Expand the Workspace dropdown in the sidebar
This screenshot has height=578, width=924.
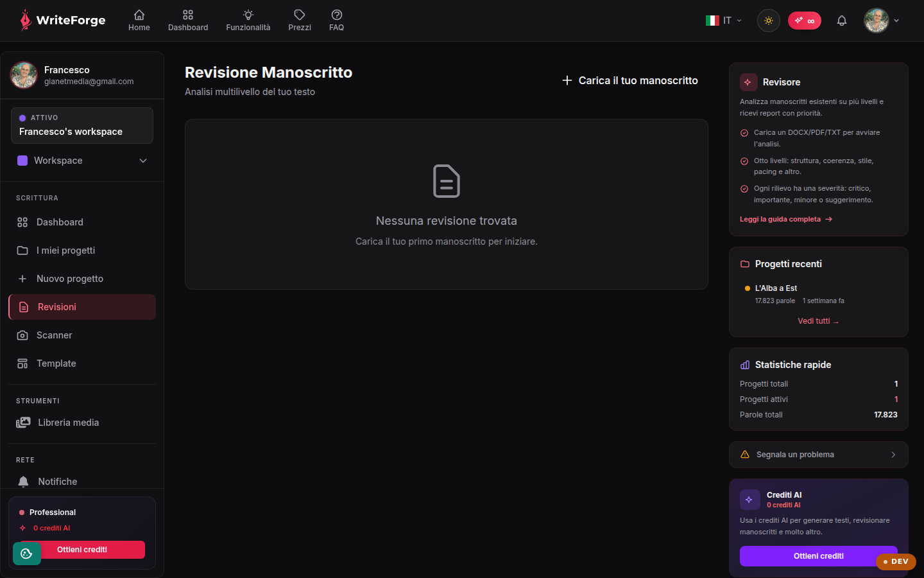pyautogui.click(x=82, y=161)
